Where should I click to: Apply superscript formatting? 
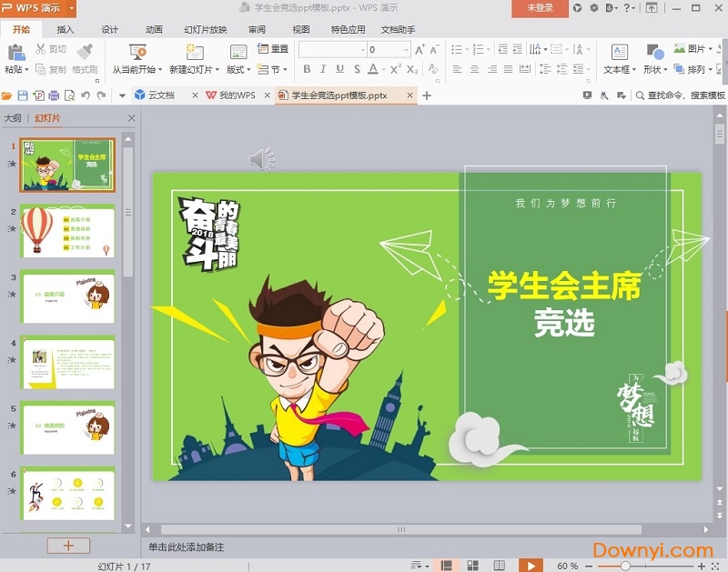click(x=395, y=68)
